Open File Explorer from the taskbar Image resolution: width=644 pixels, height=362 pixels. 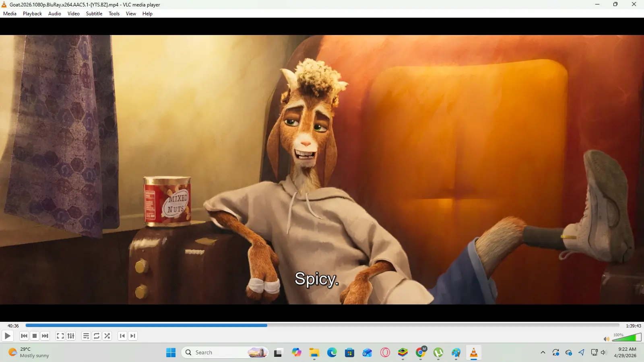[x=314, y=353]
